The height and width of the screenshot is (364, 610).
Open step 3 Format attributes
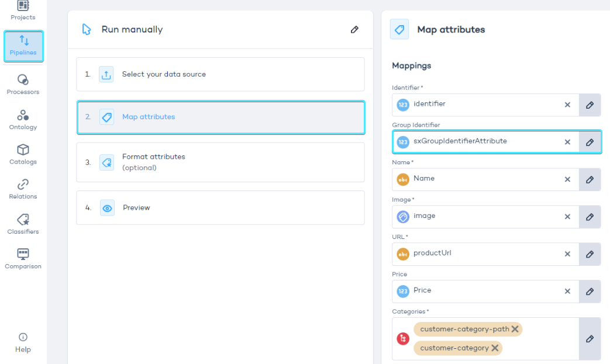click(x=220, y=162)
